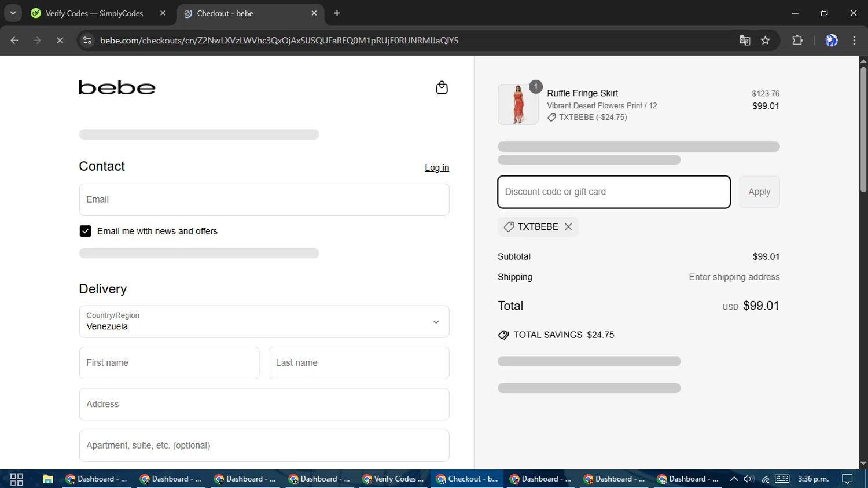
Task: Open the Extensions puzzle icon
Action: [797, 41]
